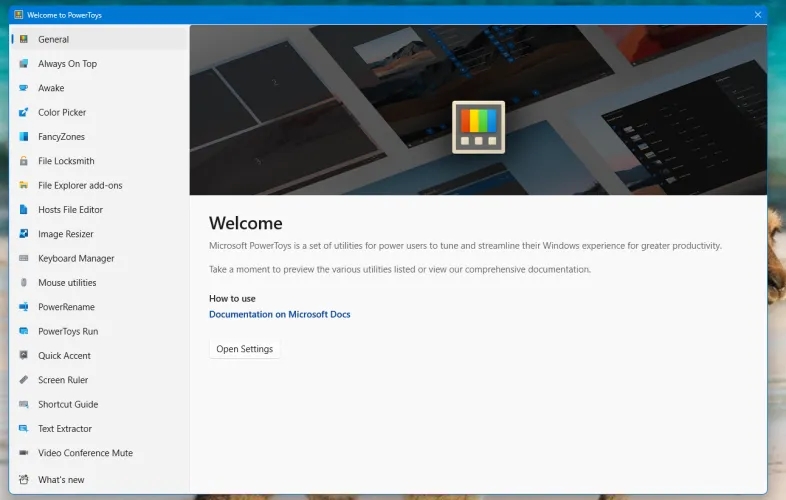Image resolution: width=786 pixels, height=500 pixels.
Task: Select the Awake coffee cup icon
Action: (23, 88)
